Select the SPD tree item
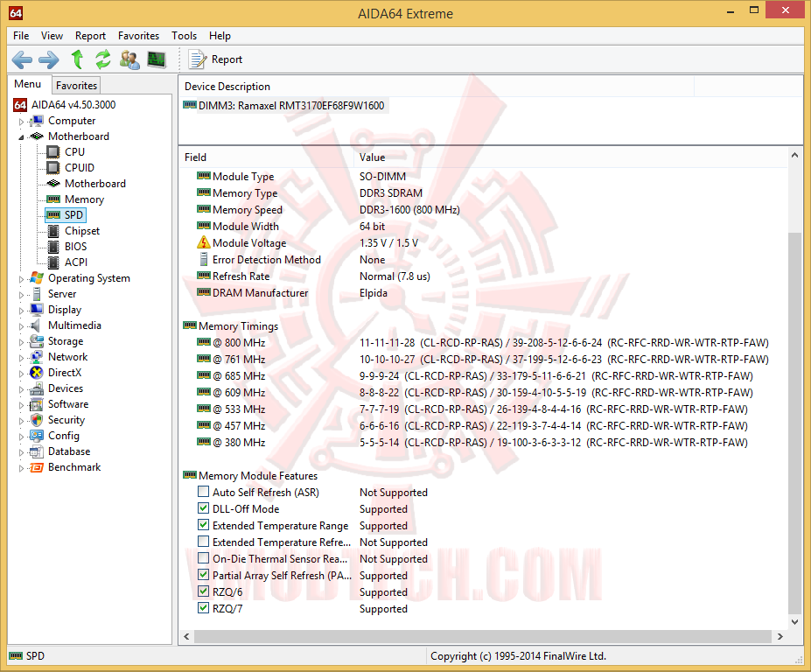Viewport: 811px width, 672px height. [x=65, y=215]
